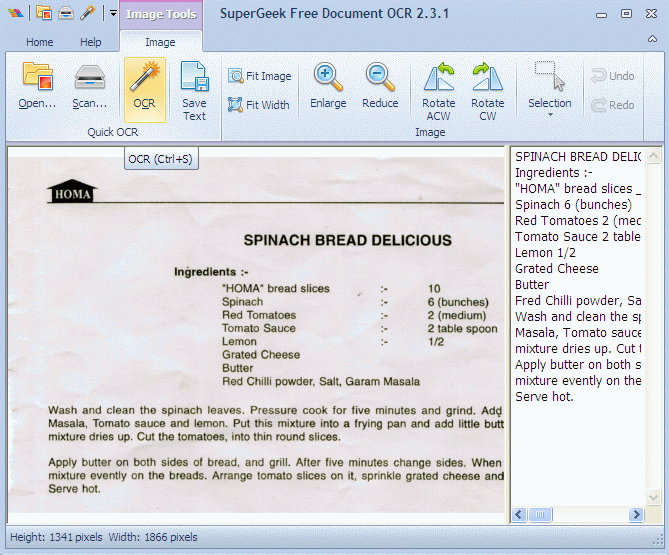Screen dimensions: 669x555
Task: Close the SuperGeek OCR window
Action: [x=652, y=14]
